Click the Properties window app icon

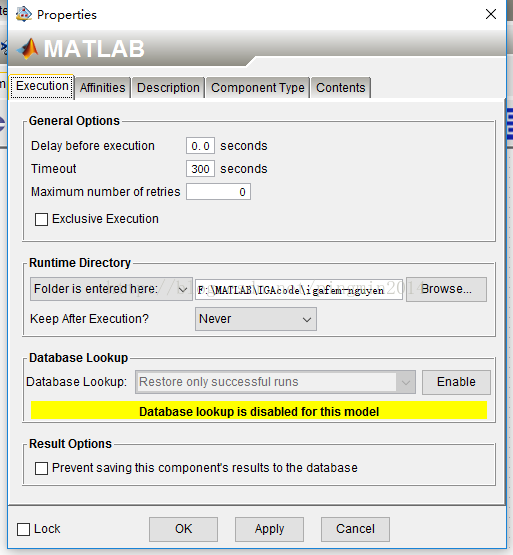[x=24, y=15]
